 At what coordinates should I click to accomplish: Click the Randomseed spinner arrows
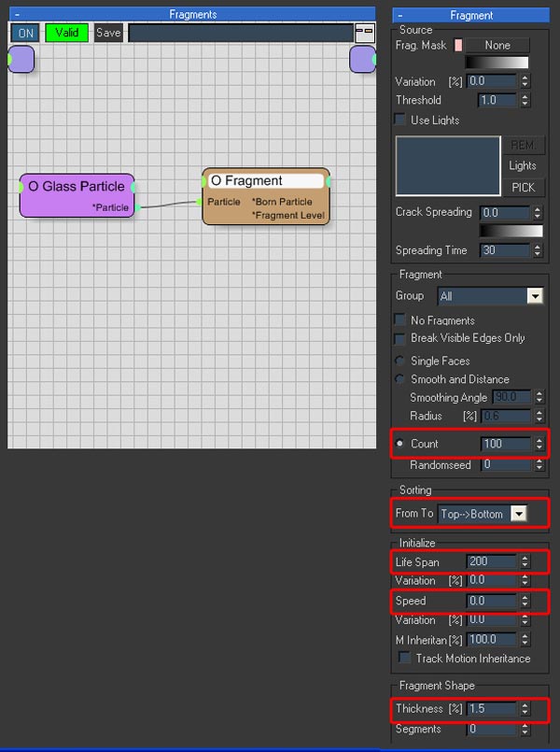[x=539, y=464]
